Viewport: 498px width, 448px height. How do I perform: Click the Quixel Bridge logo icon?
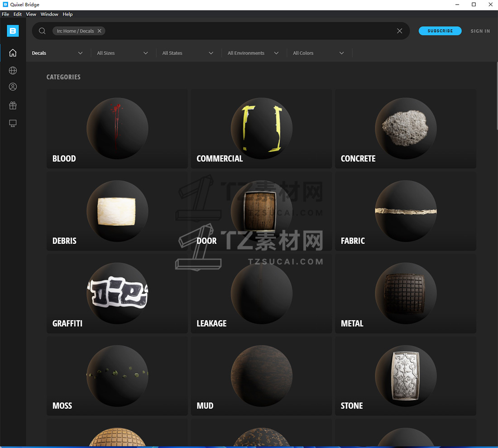13,31
